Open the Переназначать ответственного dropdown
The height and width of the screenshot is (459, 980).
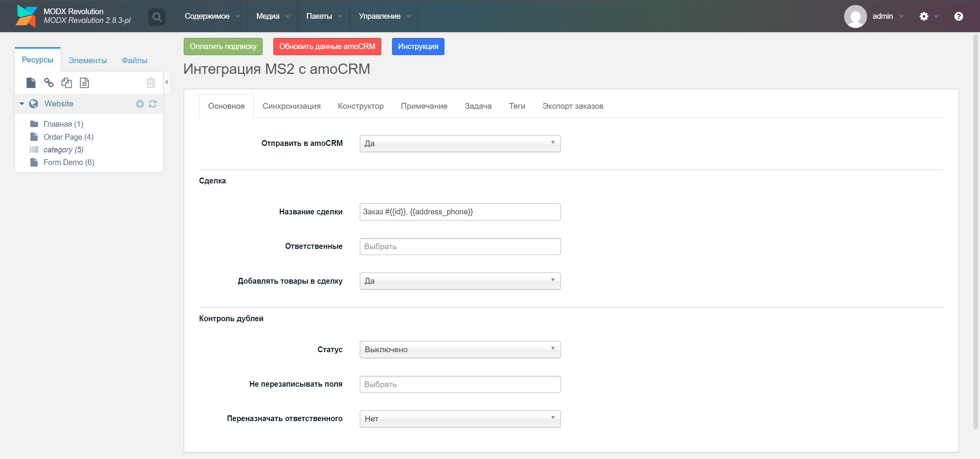[460, 419]
